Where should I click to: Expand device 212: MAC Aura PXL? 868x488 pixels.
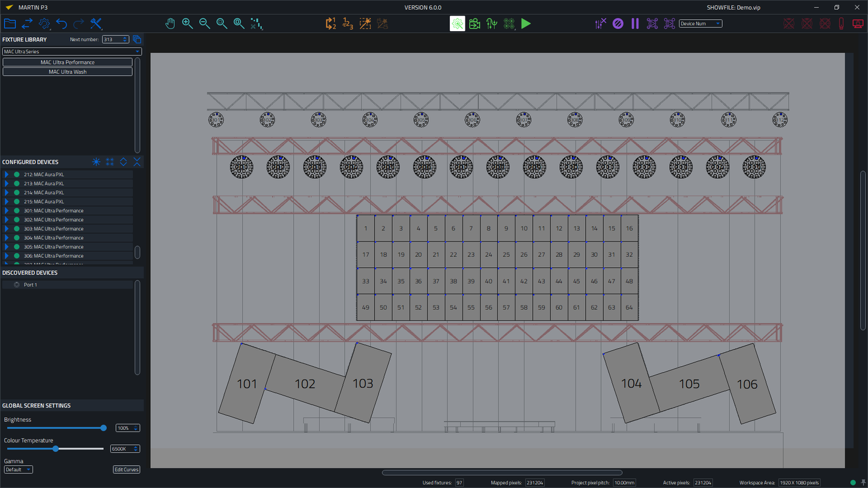coord(7,175)
